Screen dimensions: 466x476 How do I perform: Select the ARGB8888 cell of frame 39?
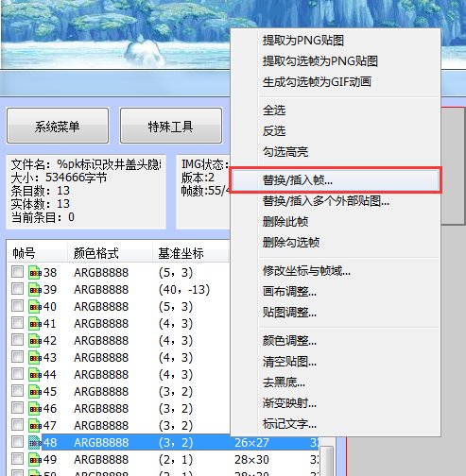point(101,290)
